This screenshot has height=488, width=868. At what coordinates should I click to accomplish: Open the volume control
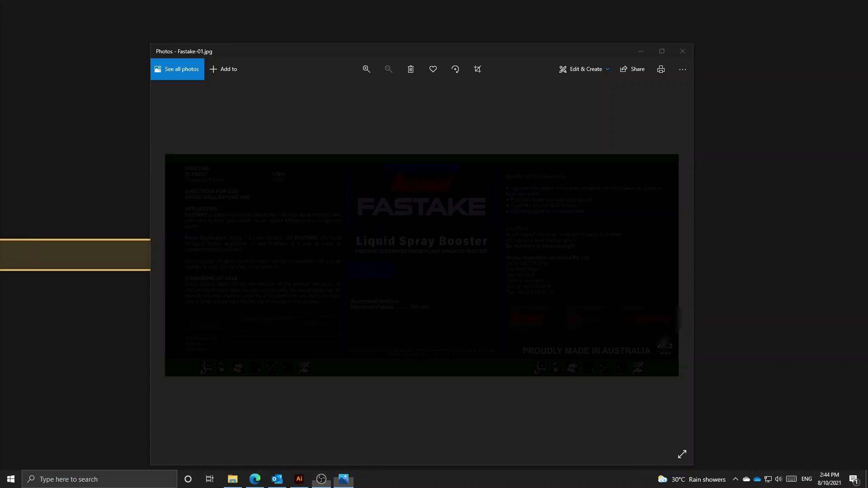pos(778,479)
